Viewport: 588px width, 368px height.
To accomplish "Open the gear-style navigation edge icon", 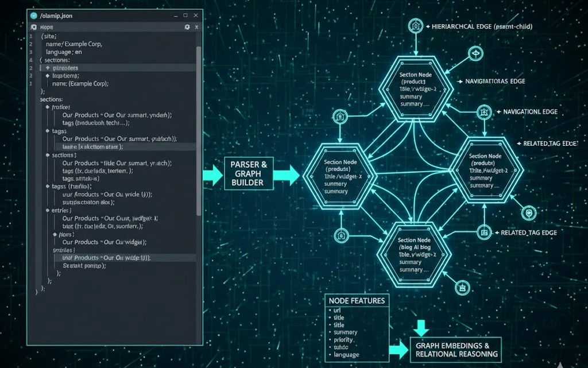I will coord(485,111).
